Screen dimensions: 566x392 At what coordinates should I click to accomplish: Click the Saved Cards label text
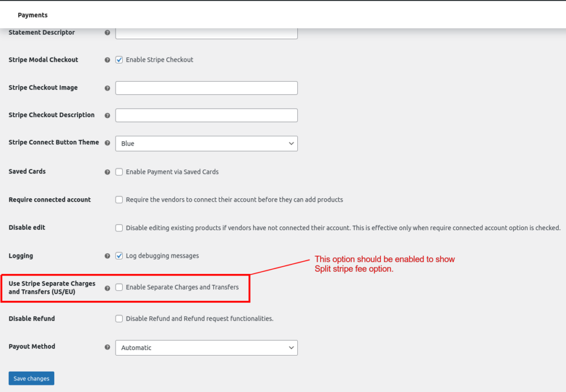pyautogui.click(x=27, y=171)
